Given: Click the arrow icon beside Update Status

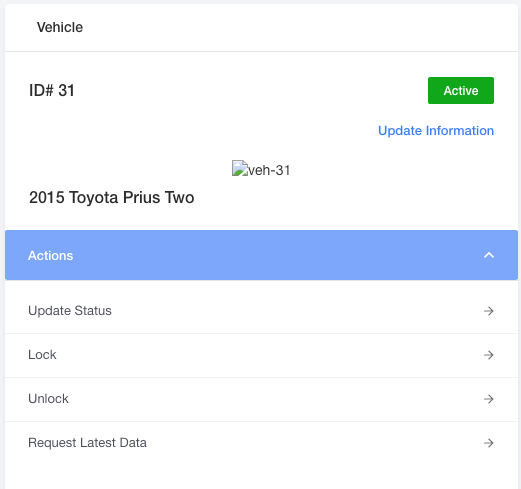Looking at the screenshot, I should pyautogui.click(x=489, y=311).
